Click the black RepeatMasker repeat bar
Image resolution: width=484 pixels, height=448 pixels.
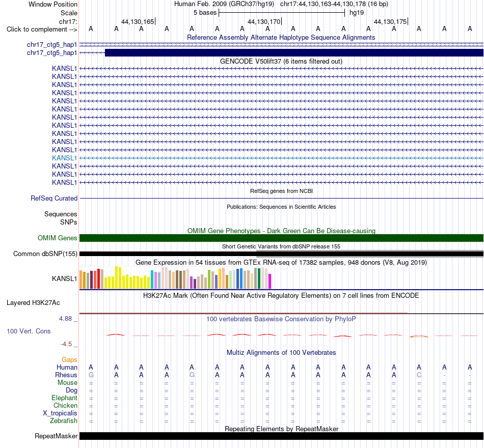(x=281, y=436)
